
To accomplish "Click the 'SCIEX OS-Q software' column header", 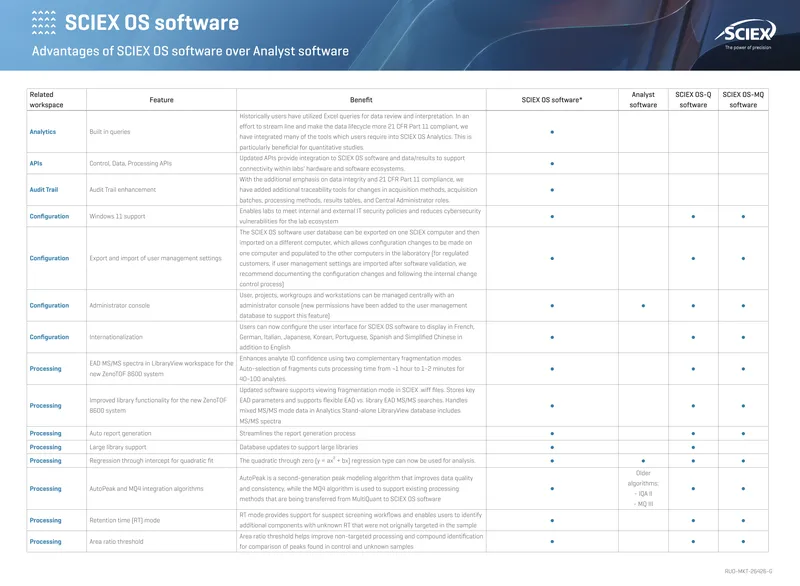I will (693, 99).
